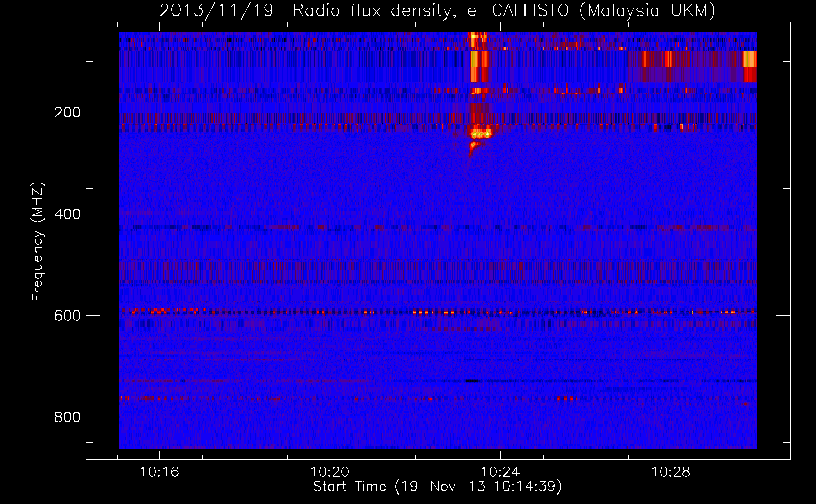816x504 pixels.
Task: Click the '600' frequency tick label
Action: [x=68, y=316]
